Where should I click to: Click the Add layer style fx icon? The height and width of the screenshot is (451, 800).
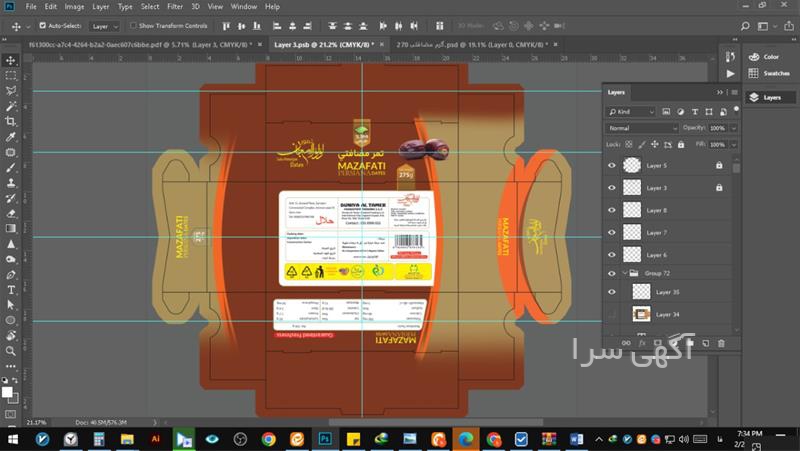click(642, 343)
